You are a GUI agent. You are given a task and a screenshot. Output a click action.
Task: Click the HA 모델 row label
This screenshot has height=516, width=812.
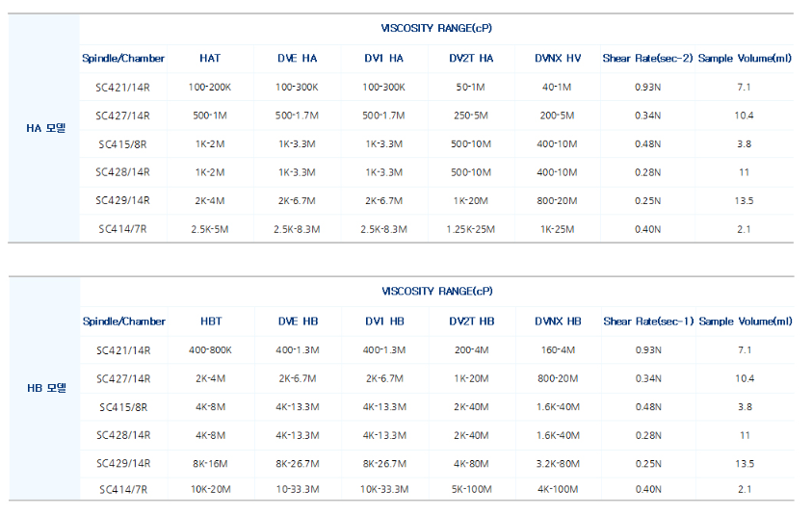44,128
